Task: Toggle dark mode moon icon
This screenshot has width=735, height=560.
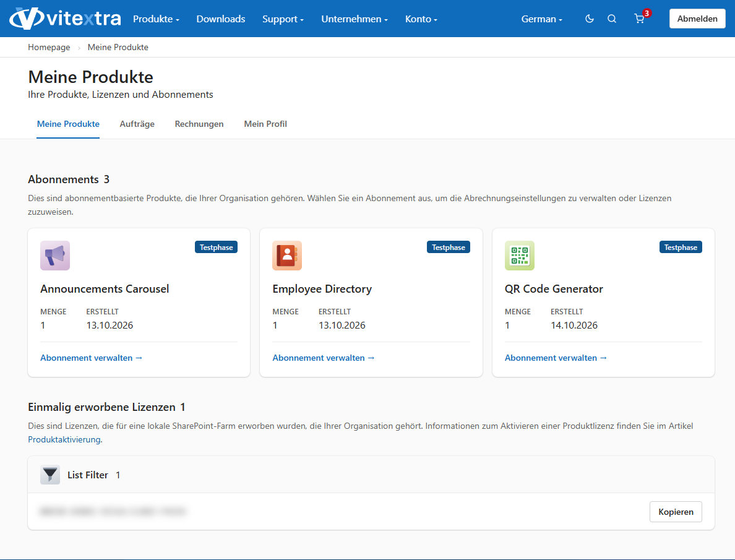Action: pos(590,19)
